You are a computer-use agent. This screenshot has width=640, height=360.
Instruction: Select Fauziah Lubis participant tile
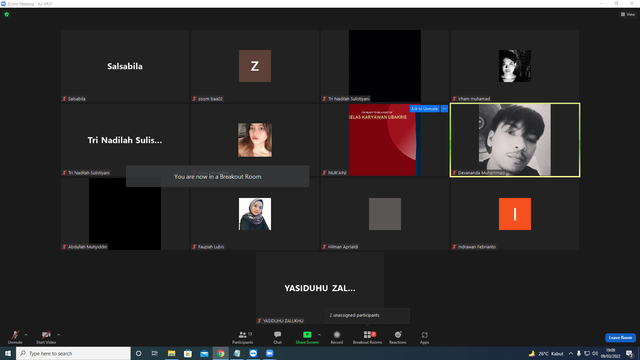[x=255, y=214]
